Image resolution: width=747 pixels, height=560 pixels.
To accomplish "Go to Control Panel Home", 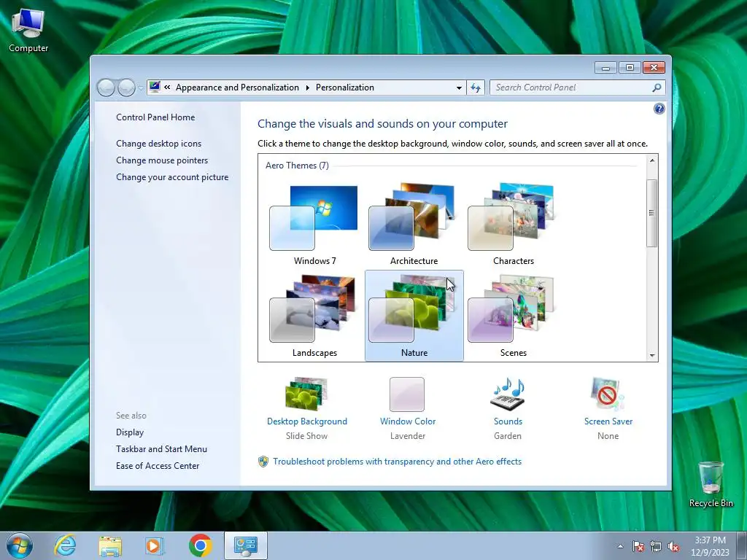I will point(155,117).
